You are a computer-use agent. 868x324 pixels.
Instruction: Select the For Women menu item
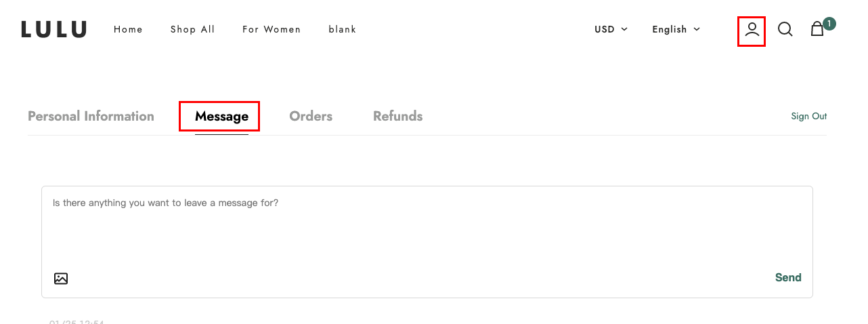pos(272,29)
